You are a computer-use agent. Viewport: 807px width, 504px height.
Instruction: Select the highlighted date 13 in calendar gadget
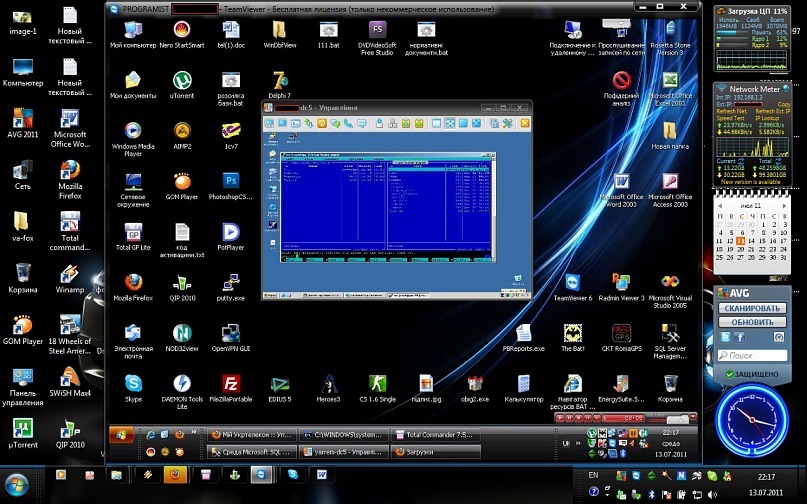740,241
